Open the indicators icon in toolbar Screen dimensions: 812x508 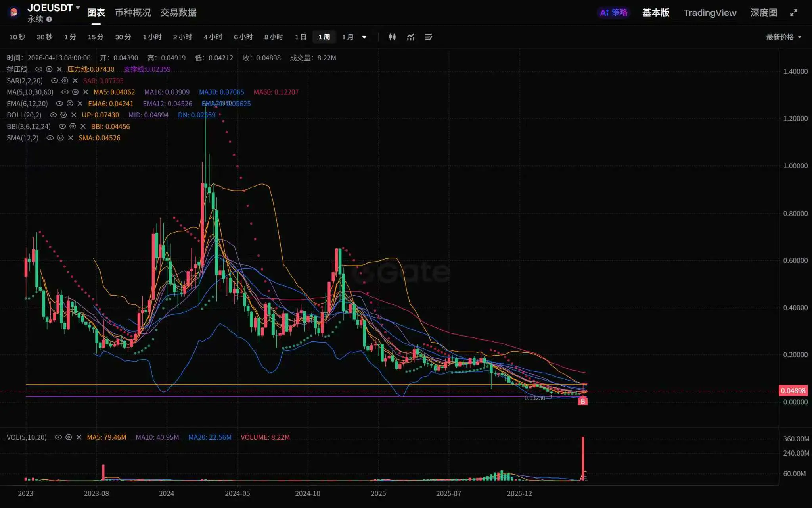[x=410, y=37]
